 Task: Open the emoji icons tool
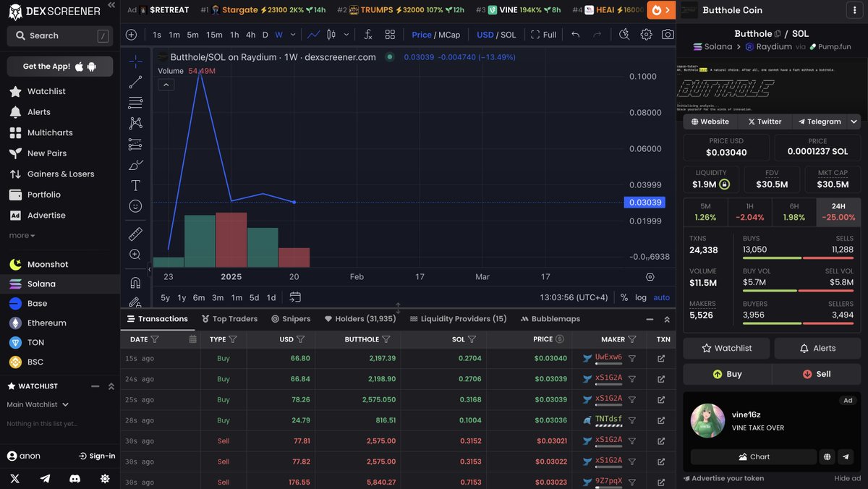click(135, 206)
